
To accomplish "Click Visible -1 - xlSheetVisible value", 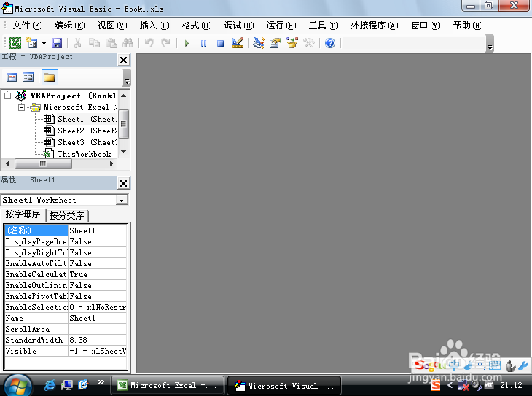I will 98,351.
